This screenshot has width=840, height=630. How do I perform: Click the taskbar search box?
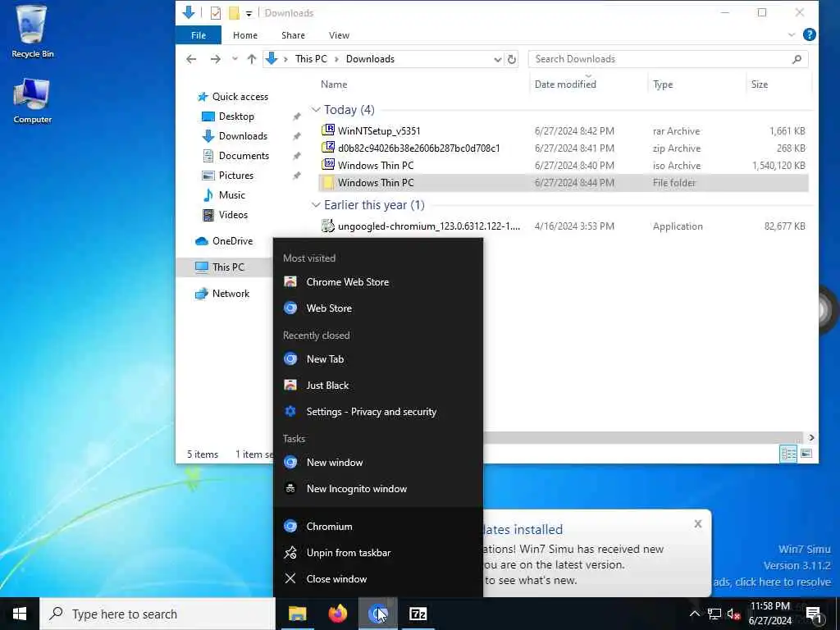pyautogui.click(x=157, y=614)
